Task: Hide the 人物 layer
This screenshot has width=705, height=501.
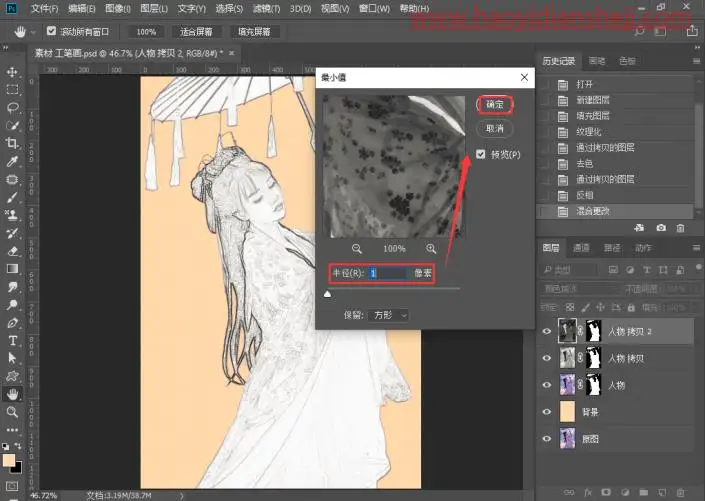Action: 547,385
